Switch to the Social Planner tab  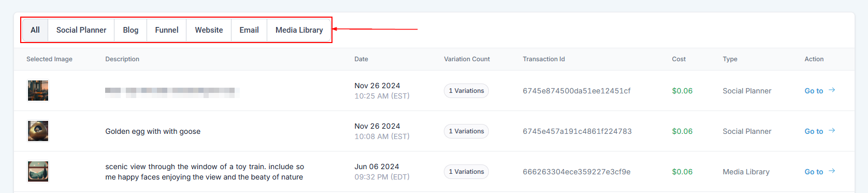tap(81, 30)
